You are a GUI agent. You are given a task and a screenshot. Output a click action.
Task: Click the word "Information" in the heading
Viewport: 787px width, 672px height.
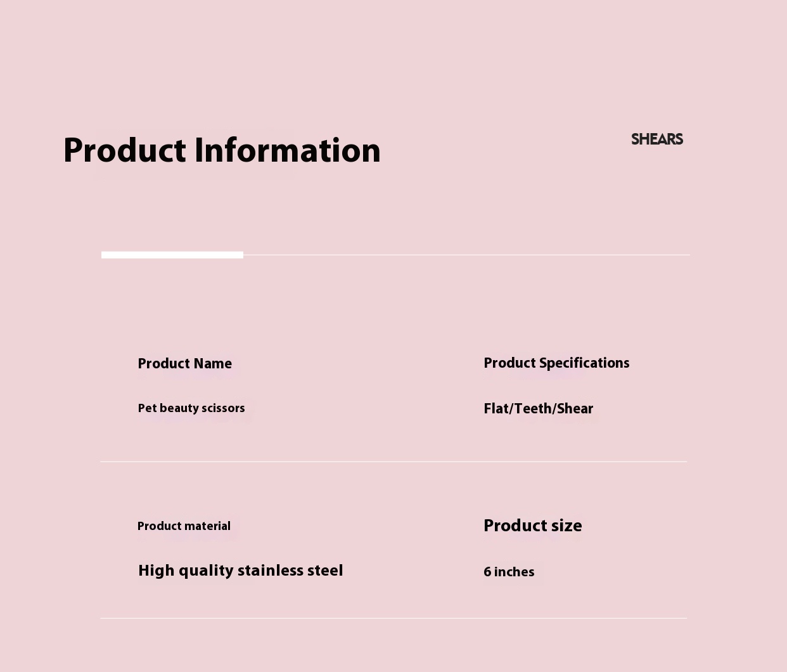(x=287, y=152)
